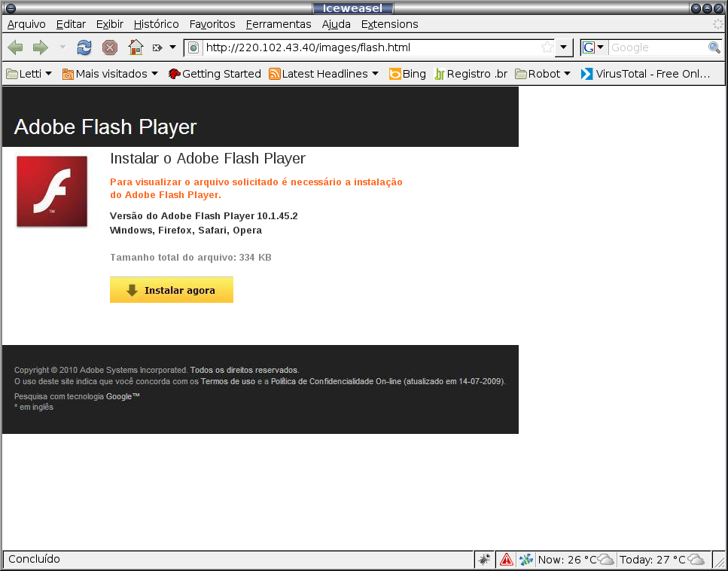728x571 pixels.
Task: Click the red Flash Player logo image
Action: [52, 191]
